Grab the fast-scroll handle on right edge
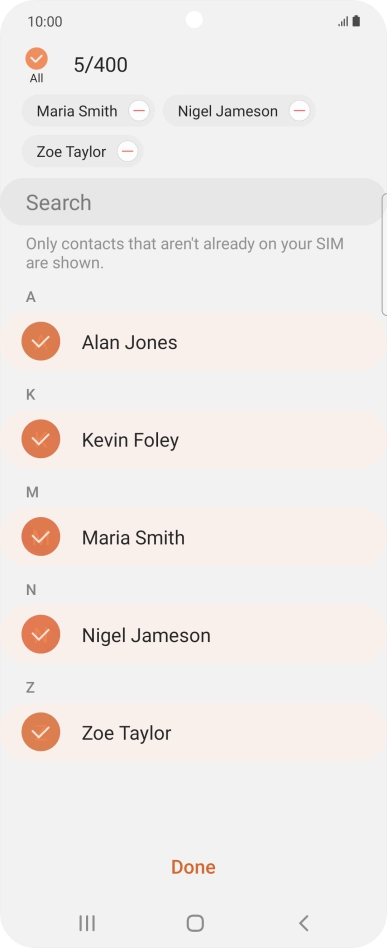This screenshot has width=387, height=948. pyautogui.click(x=384, y=255)
